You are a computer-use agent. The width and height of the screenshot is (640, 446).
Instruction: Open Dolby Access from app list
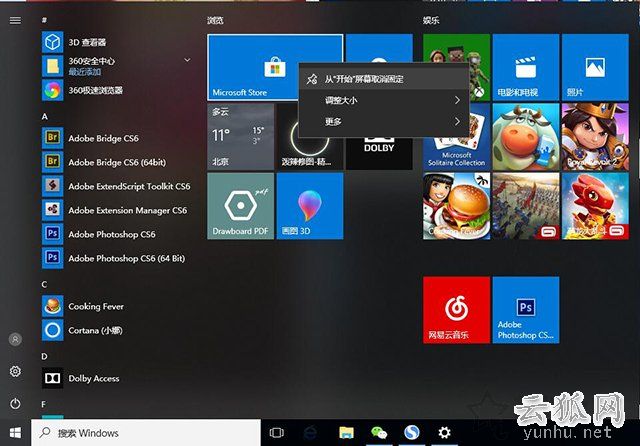pos(81,378)
